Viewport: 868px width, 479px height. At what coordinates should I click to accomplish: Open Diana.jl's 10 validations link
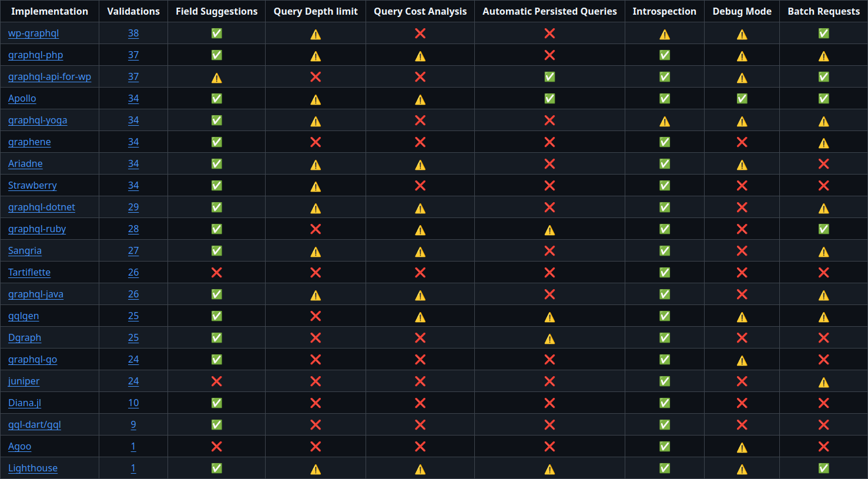133,403
